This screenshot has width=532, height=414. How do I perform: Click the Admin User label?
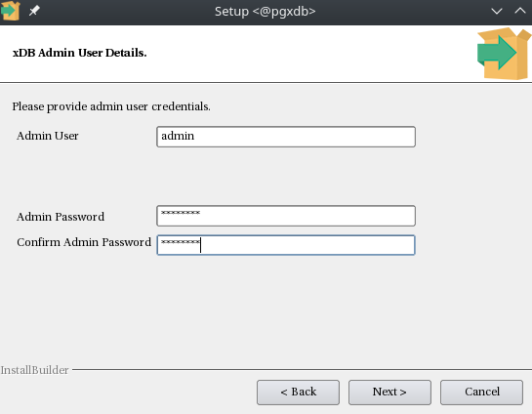[x=48, y=136]
